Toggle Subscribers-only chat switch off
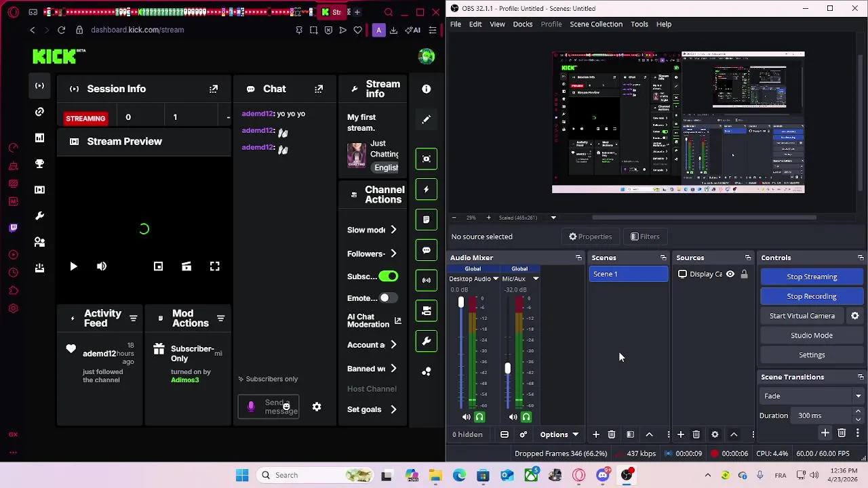The width and height of the screenshot is (868, 488). (x=389, y=277)
